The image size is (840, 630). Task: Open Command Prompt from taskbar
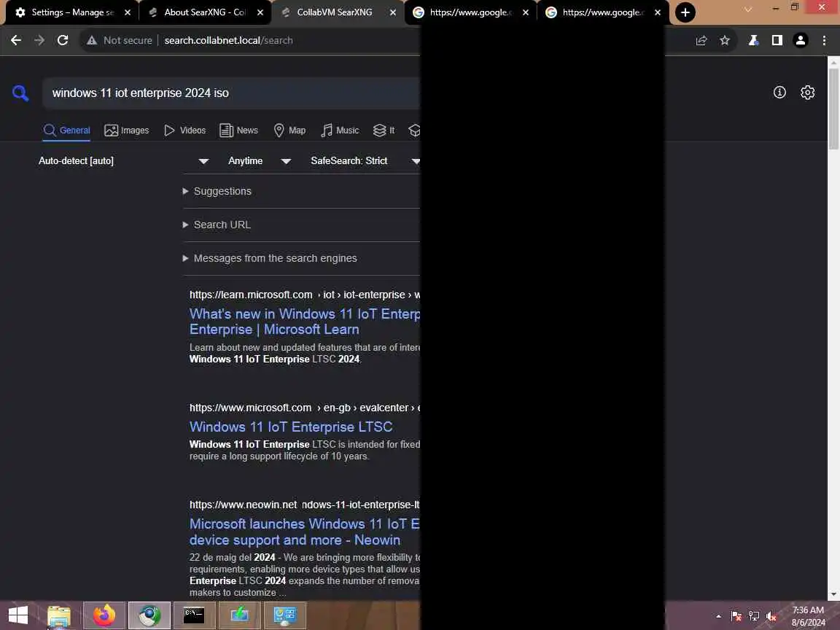(x=194, y=615)
